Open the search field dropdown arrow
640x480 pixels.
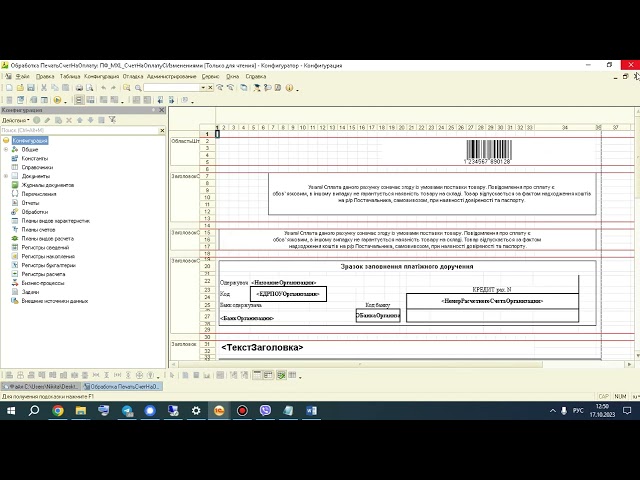click(203, 88)
